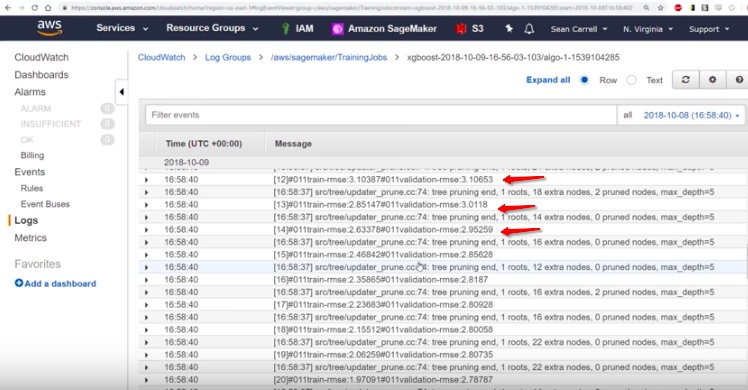The height and width of the screenshot is (390, 748).
Task: Open Dashboards in the sidebar
Action: [x=42, y=75]
